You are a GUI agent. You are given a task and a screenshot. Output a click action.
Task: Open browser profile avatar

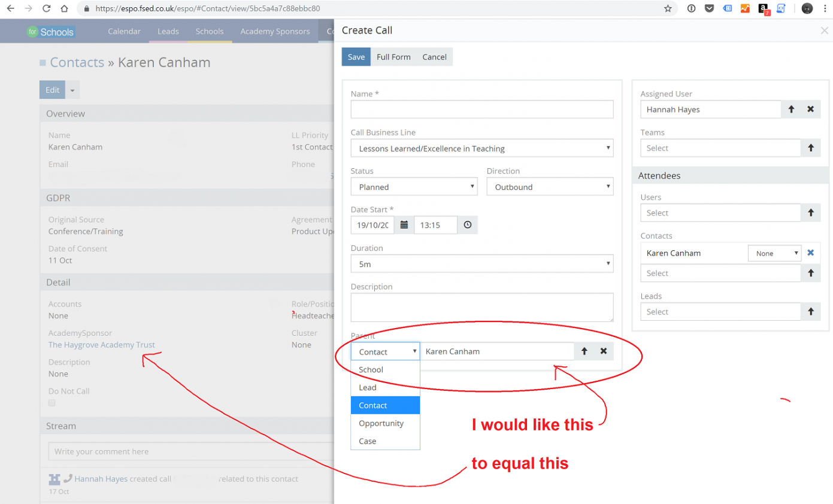point(807,9)
